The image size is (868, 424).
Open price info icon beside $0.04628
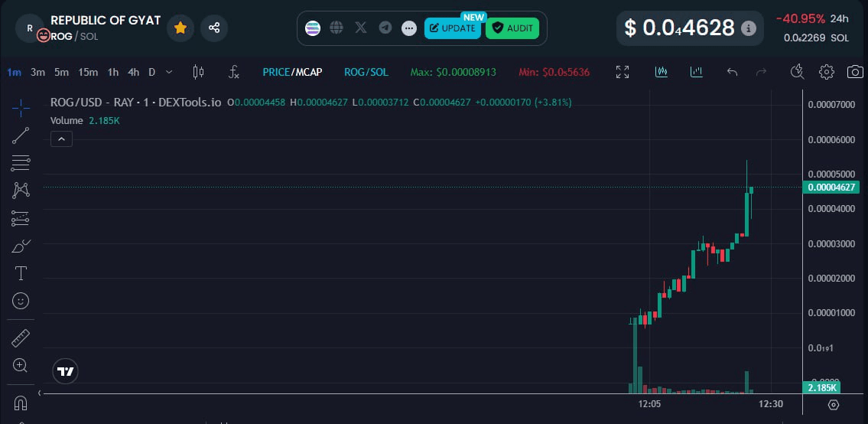point(749,28)
